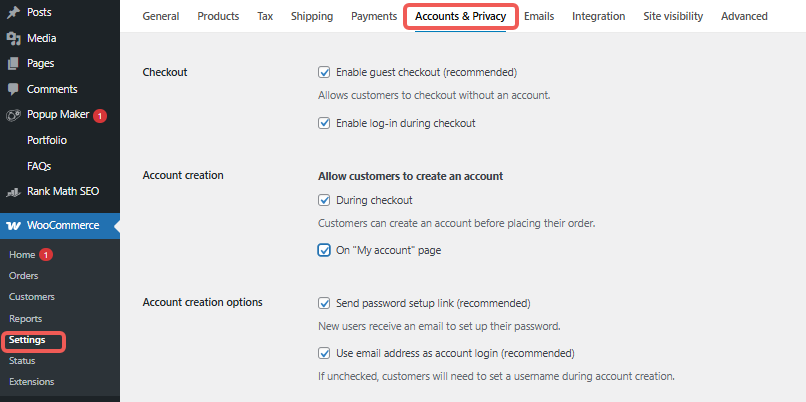Click the Media icon in sidebar
Viewport: 806px width, 402px height.
point(13,38)
